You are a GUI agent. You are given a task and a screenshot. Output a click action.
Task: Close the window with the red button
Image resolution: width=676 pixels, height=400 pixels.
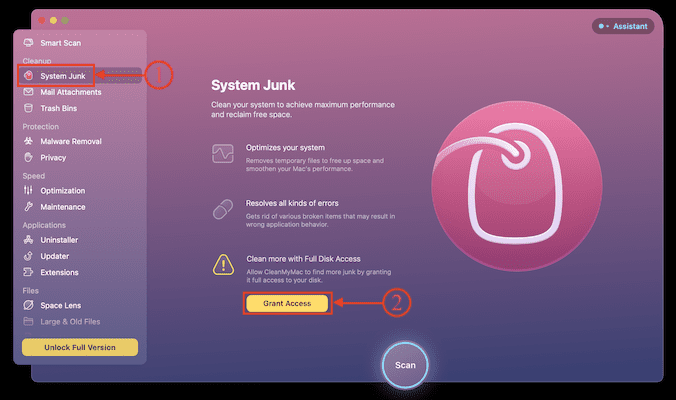point(42,20)
